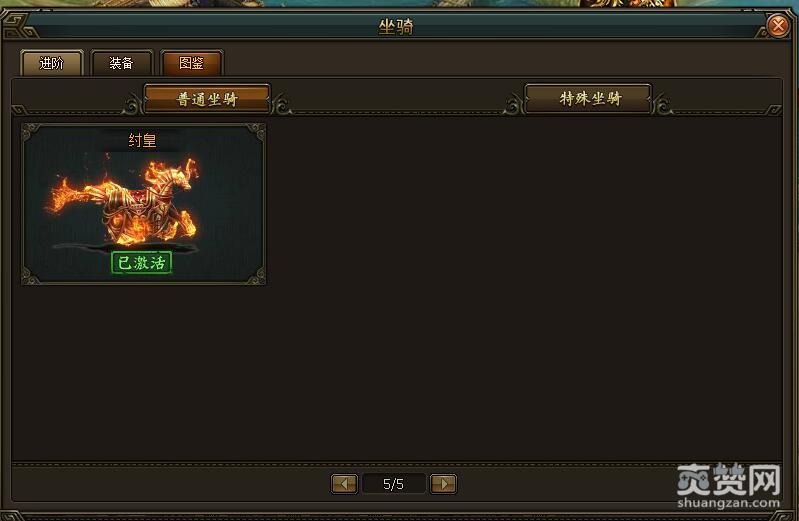Screen dimensions: 799x521
Task: Click the 坐骑 window title
Action: 396,27
